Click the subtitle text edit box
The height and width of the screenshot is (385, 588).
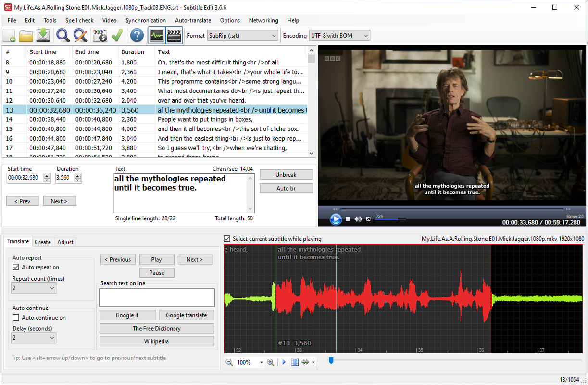184,193
